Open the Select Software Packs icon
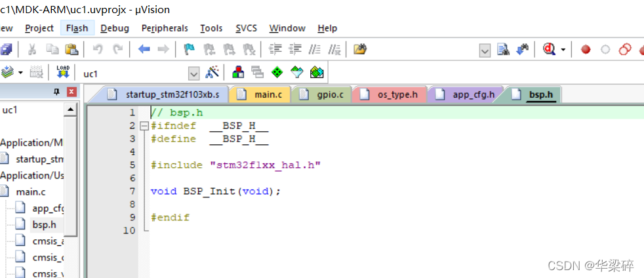 coord(297,73)
